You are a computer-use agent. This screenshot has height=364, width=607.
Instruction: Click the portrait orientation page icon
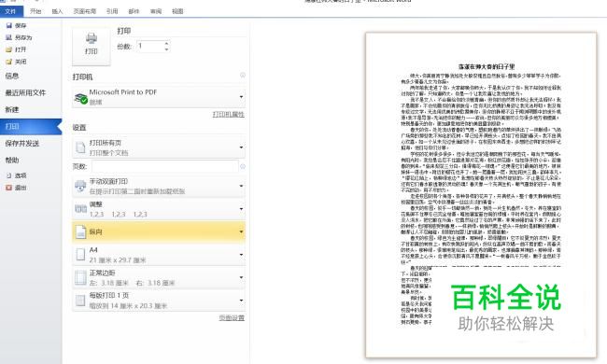(80, 231)
